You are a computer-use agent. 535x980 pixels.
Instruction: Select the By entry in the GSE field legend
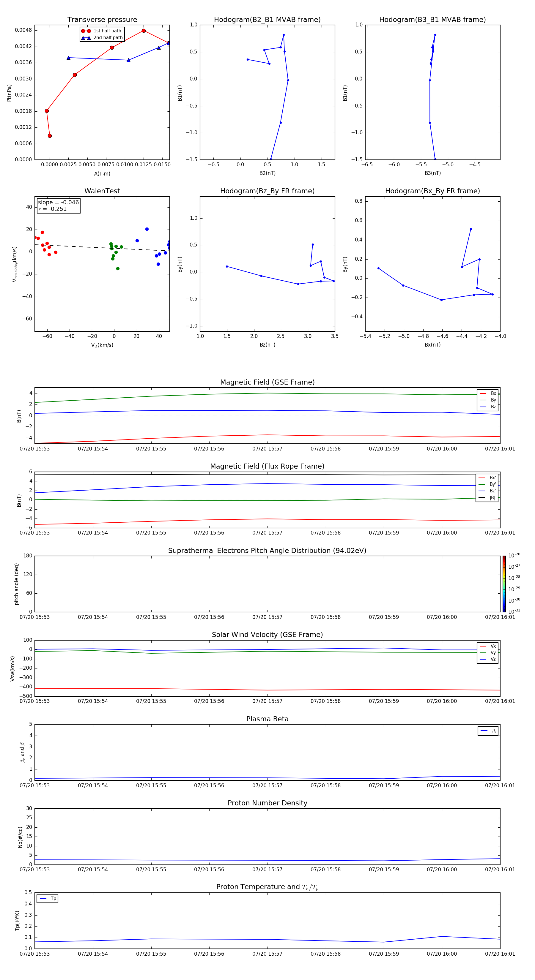click(x=488, y=400)
